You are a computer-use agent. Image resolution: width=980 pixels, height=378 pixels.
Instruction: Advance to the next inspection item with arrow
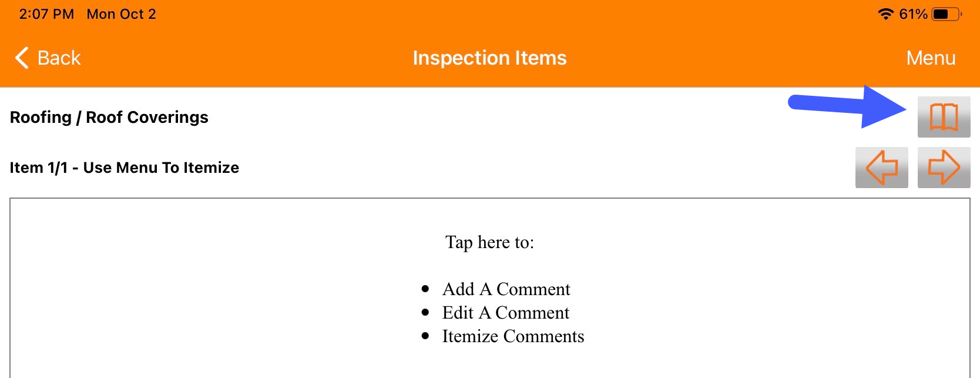click(x=944, y=168)
